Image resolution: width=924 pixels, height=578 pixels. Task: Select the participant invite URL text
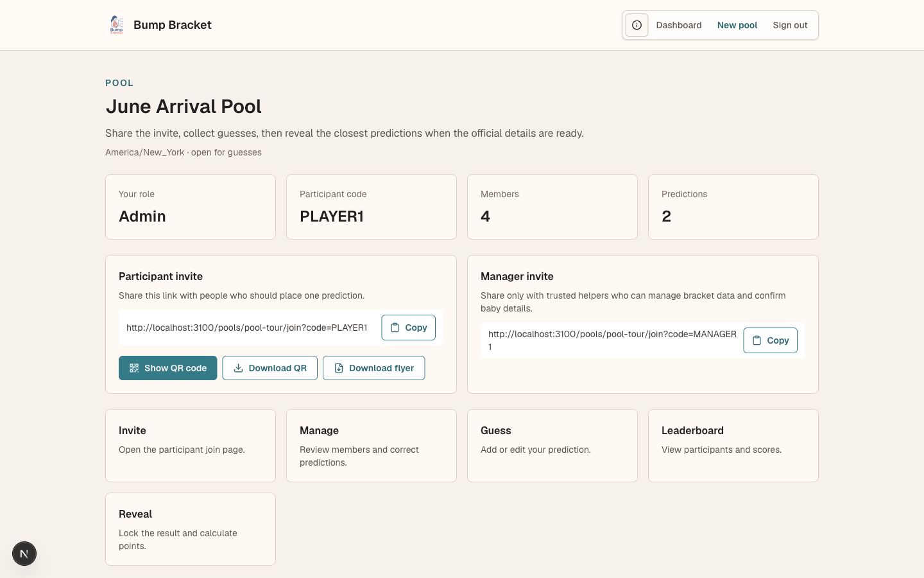pyautogui.click(x=247, y=328)
